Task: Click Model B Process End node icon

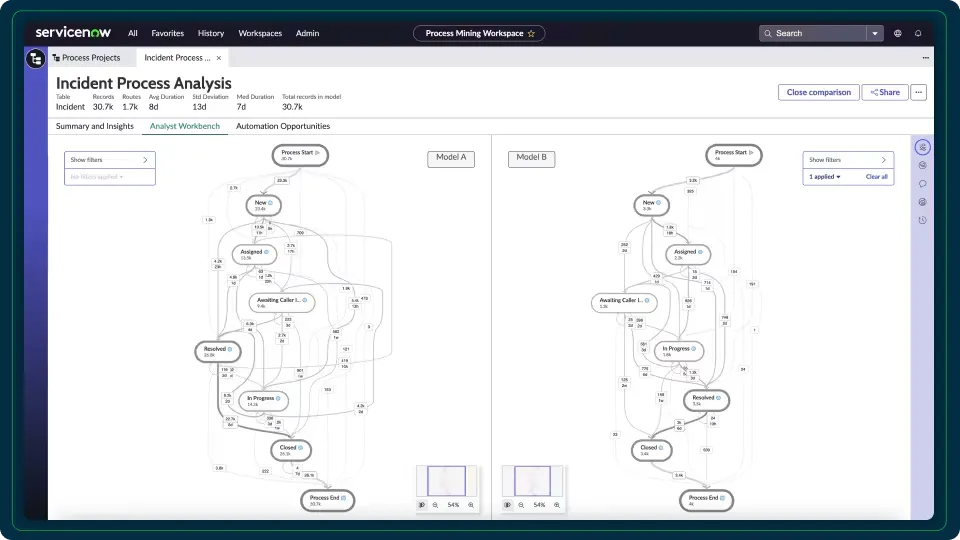Action: [x=722, y=498]
